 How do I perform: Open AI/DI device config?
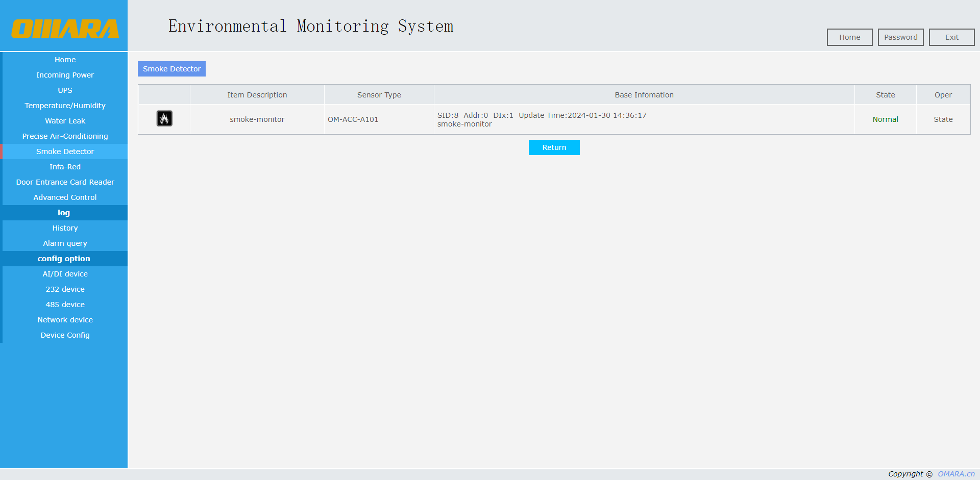click(x=65, y=274)
